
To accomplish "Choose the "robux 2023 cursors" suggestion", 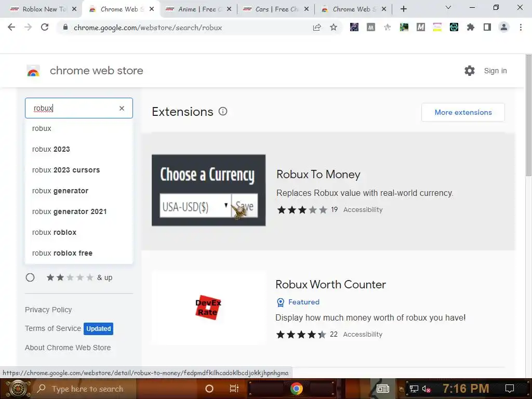I will [79, 170].
